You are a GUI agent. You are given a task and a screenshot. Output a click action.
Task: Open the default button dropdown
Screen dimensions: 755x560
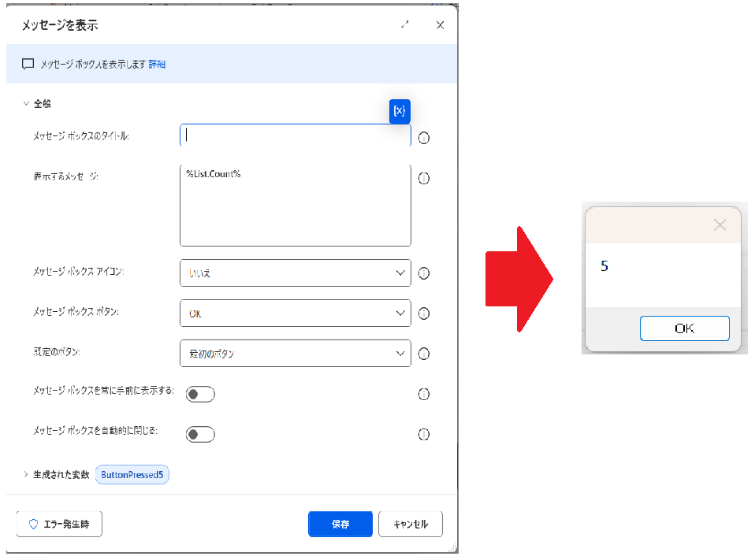[295, 354]
